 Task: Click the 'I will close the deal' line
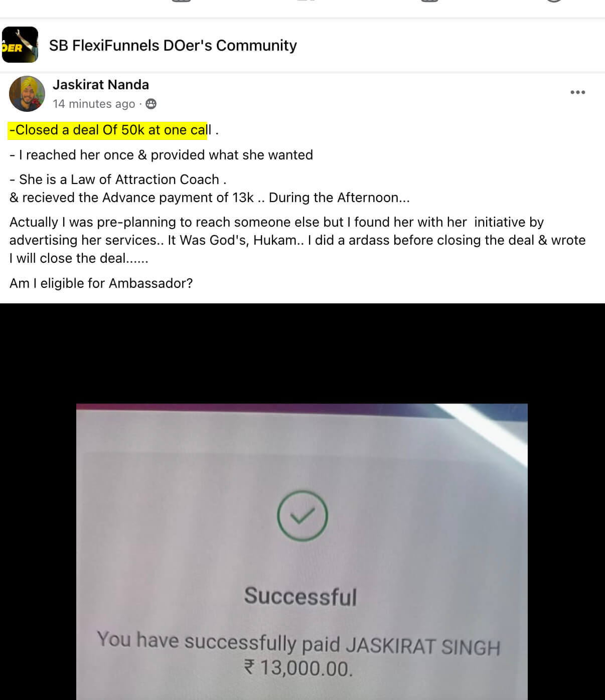click(x=79, y=258)
